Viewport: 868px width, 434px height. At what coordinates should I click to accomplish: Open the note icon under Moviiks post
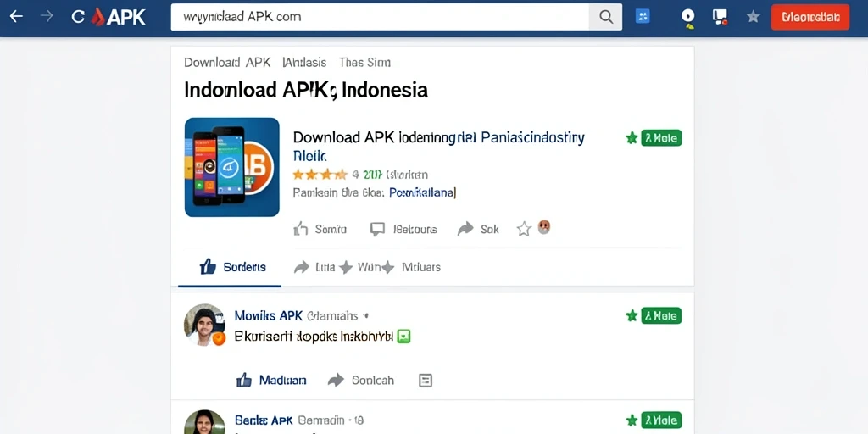pyautogui.click(x=426, y=381)
